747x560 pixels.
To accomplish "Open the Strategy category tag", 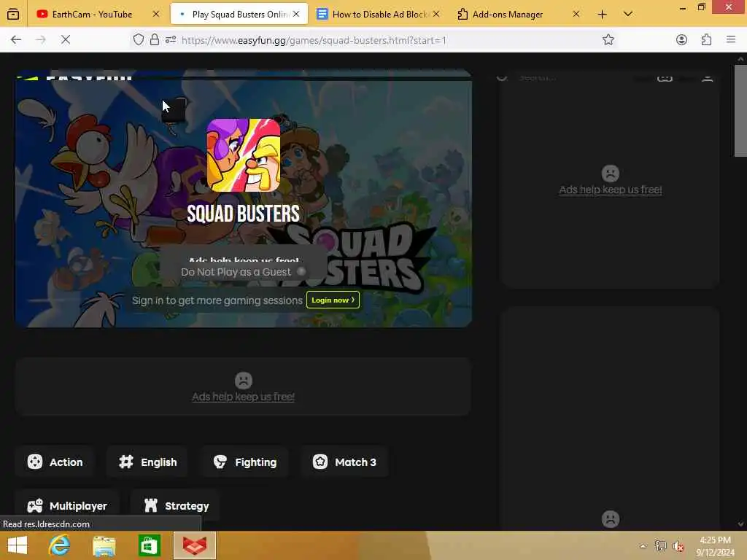I will 176,506.
